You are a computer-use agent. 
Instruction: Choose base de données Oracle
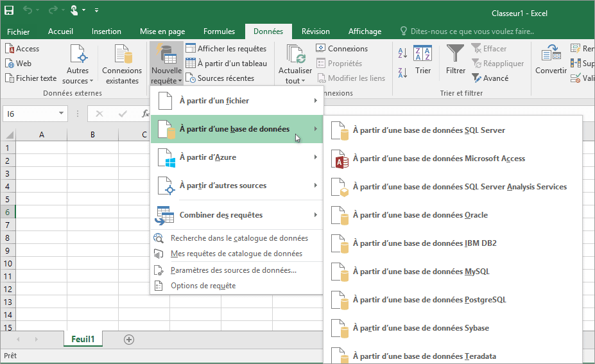[x=453, y=215]
